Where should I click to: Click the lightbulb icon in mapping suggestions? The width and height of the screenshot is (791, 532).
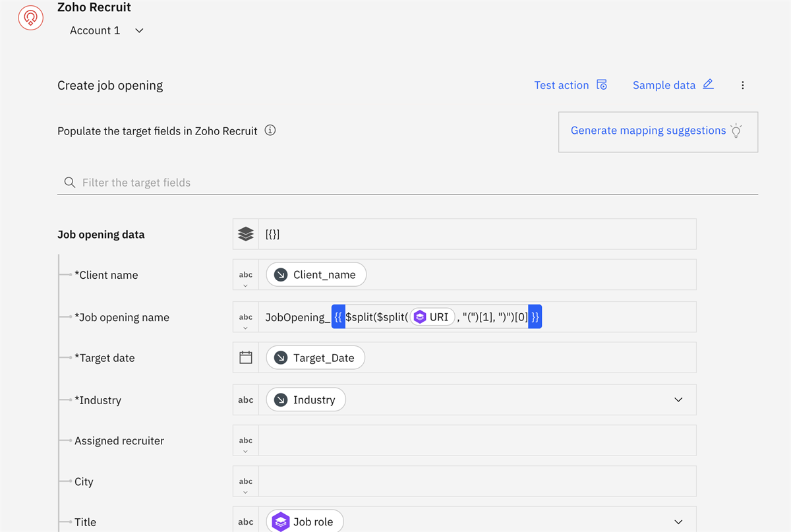[736, 131]
